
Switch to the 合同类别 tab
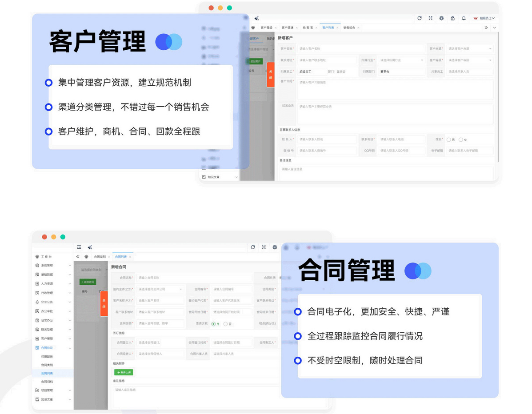point(100,257)
